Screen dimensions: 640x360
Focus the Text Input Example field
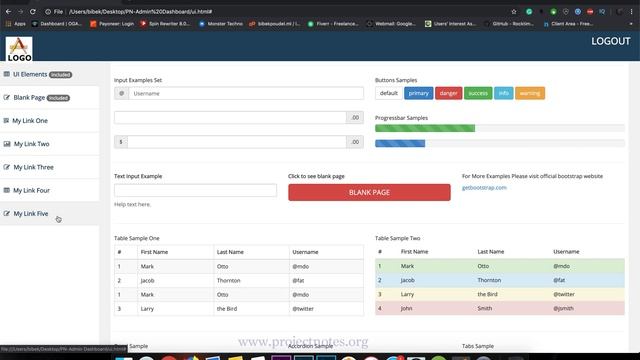[x=196, y=190]
